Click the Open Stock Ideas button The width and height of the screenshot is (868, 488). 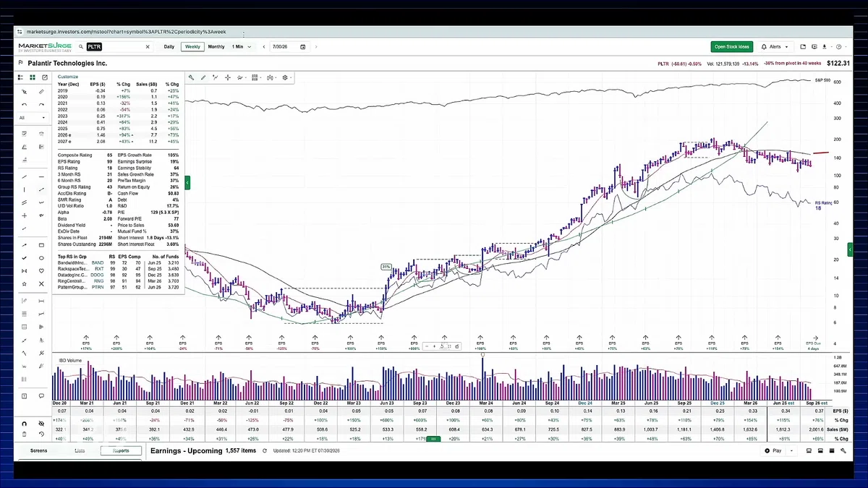[x=732, y=46]
